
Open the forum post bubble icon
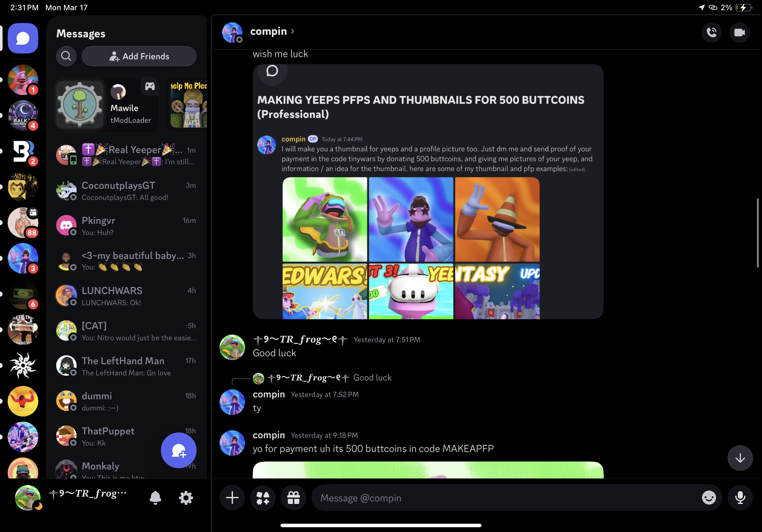[x=272, y=70]
